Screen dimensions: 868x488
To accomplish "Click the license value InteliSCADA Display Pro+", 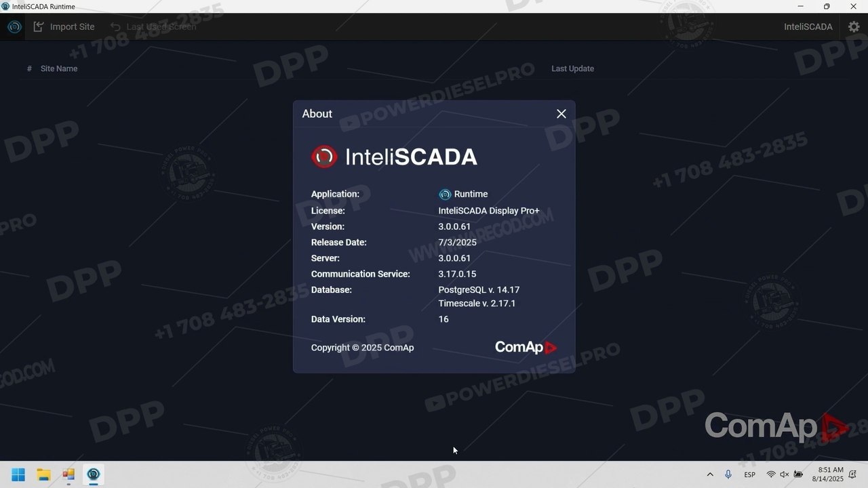I will point(489,211).
